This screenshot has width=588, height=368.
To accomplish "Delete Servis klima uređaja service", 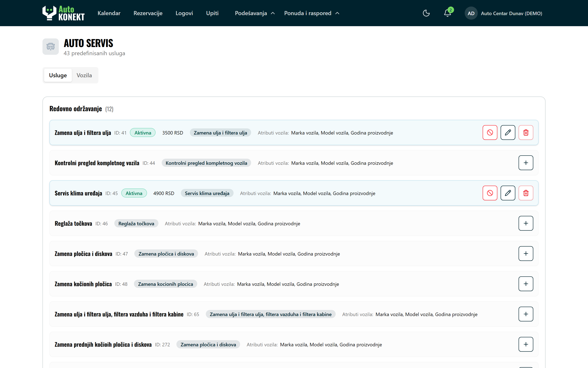I will pos(526,193).
